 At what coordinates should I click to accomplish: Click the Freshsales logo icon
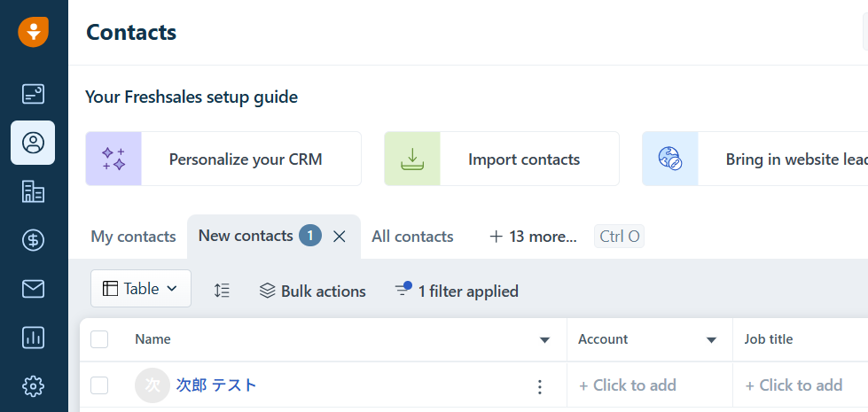point(33,32)
